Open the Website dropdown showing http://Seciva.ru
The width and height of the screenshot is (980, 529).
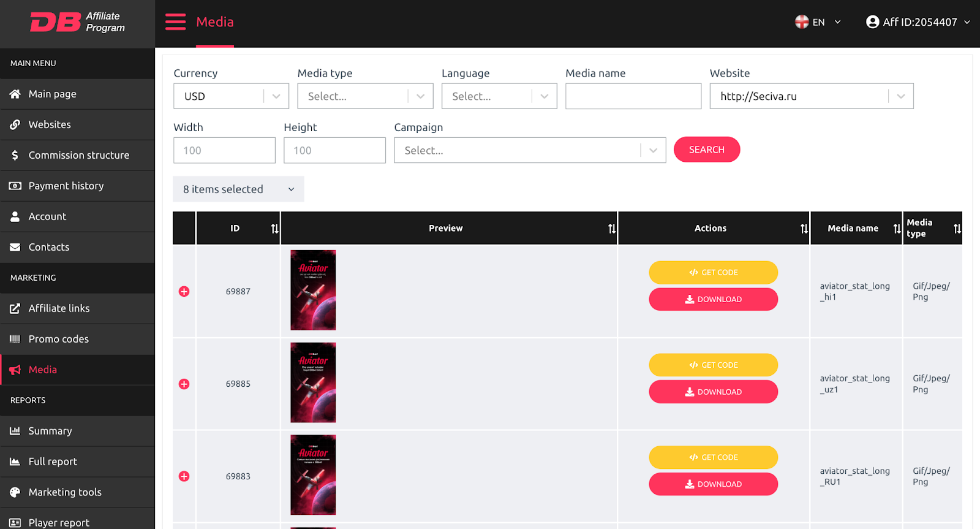[812, 96]
